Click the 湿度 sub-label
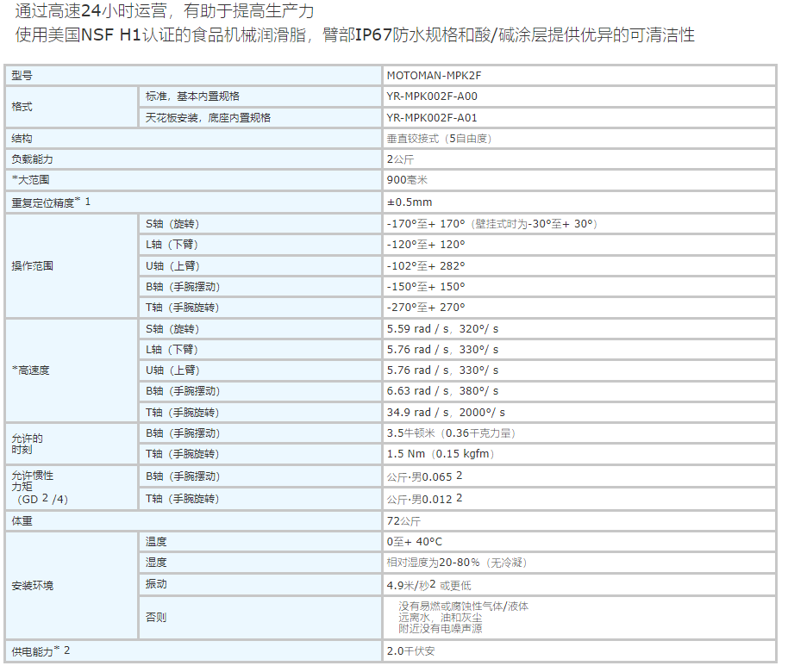This screenshot has width=788, height=672. (x=156, y=563)
